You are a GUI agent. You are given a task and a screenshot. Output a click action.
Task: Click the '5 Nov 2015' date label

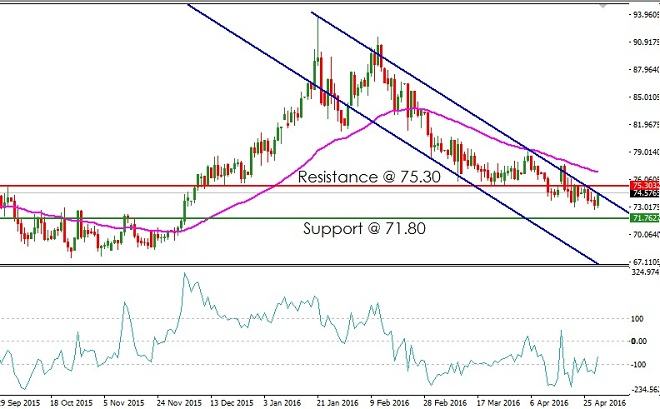click(124, 403)
